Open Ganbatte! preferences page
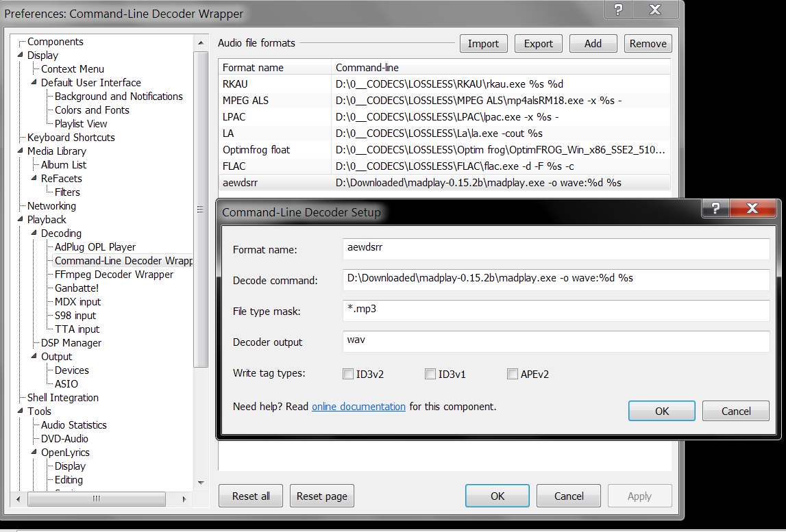 point(77,288)
